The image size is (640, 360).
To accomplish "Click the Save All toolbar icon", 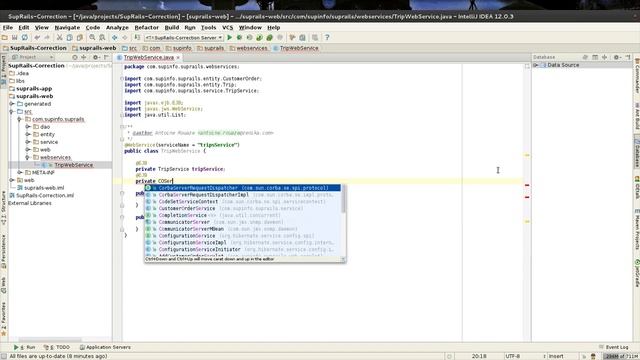I will (x=15, y=38).
